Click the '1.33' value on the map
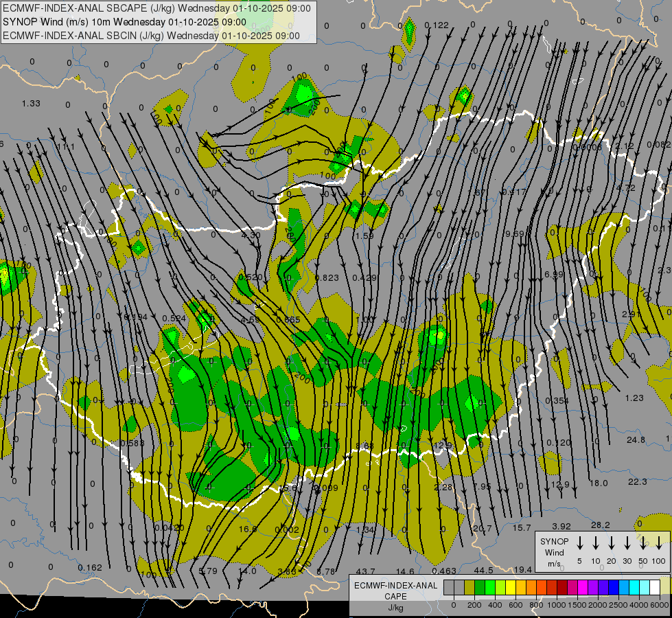 (x=31, y=104)
